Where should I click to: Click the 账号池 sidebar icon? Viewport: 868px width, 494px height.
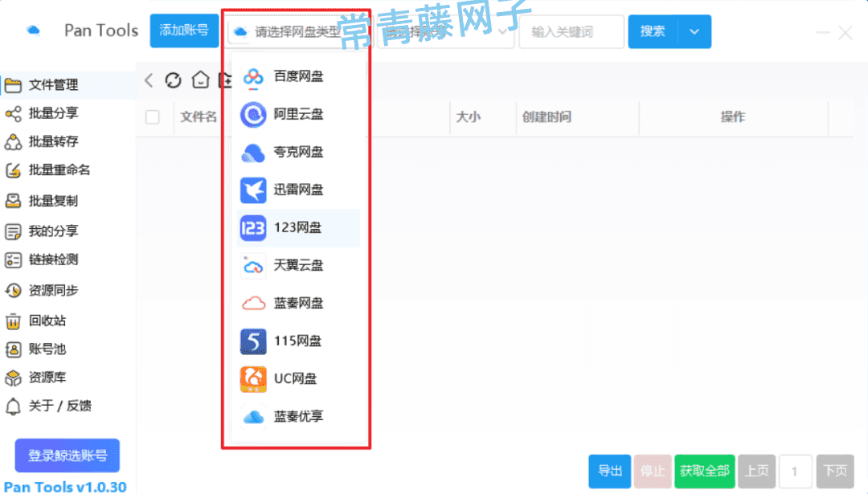coord(14,349)
